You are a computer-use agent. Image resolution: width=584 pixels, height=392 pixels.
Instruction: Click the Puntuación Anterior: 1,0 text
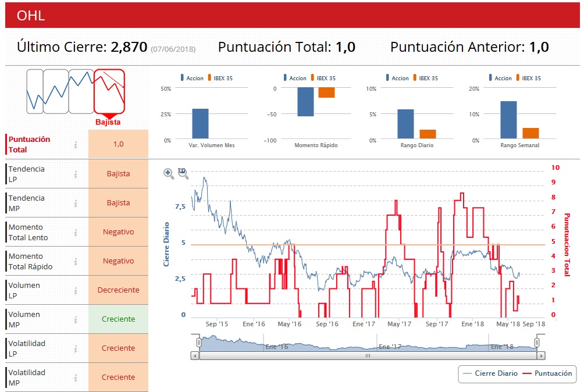coord(469,47)
